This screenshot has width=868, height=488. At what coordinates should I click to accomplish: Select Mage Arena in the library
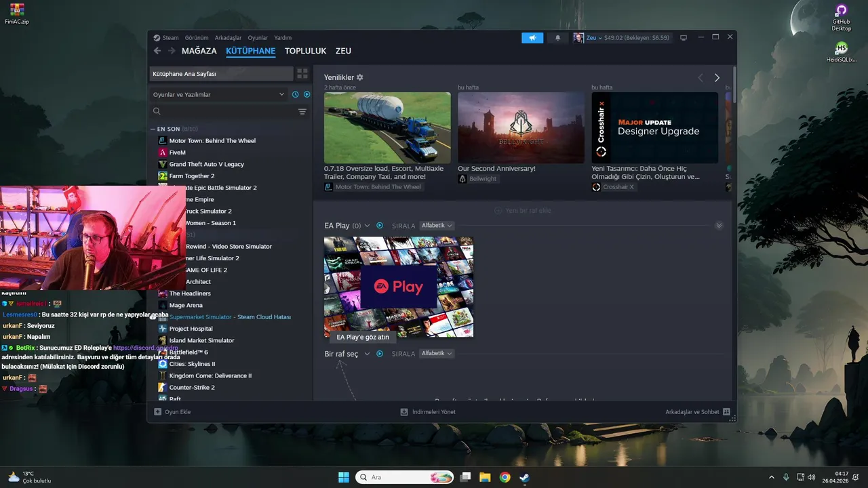186,305
